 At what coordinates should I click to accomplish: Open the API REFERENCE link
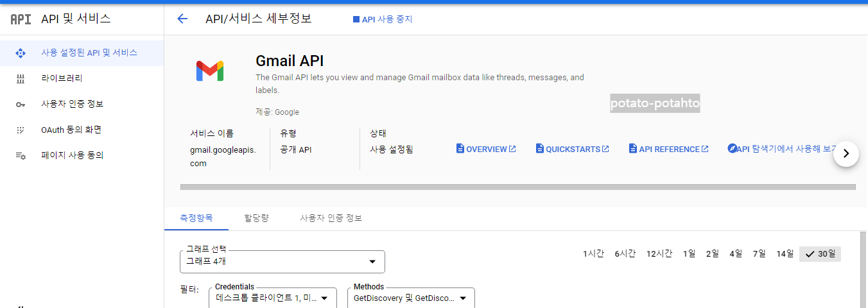point(669,149)
